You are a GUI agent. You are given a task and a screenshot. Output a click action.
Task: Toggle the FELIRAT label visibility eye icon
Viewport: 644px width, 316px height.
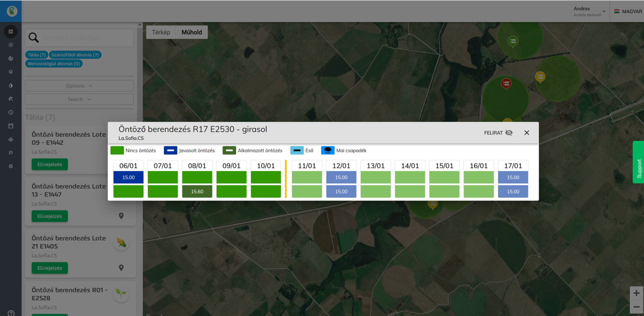click(509, 133)
